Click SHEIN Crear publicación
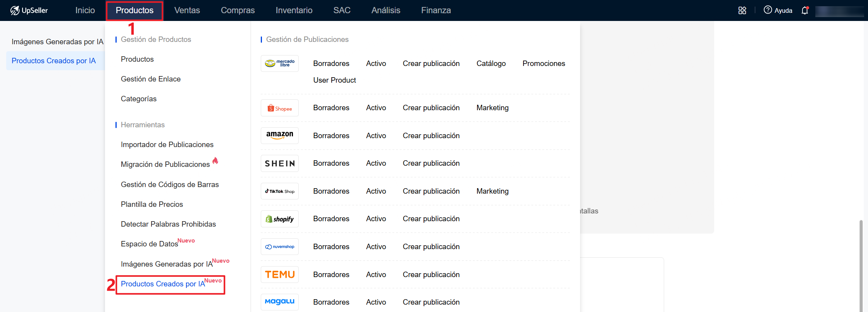This screenshot has height=312, width=868. (x=431, y=163)
